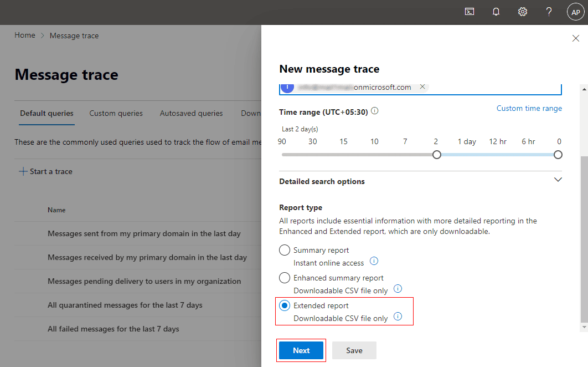Screen dimensions: 588x367
Task: Switch to the Autosaved queries tab
Action: [x=191, y=113]
